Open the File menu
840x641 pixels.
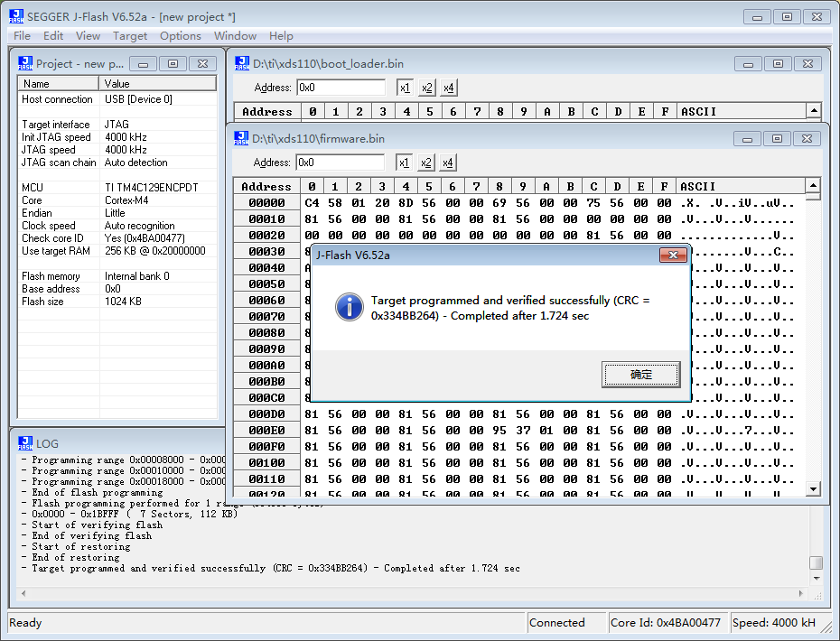(x=22, y=36)
